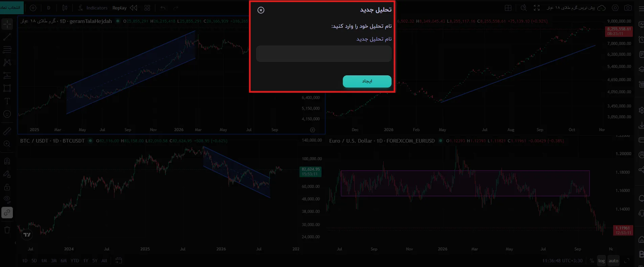Image resolution: width=644 pixels, height=267 pixels.
Task: Open the UTC+3:30 timezone menu
Action: [562, 261]
